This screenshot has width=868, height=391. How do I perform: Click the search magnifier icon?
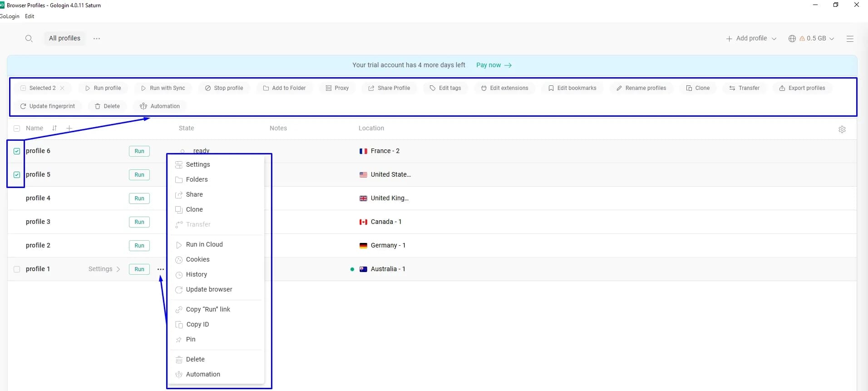pos(29,39)
